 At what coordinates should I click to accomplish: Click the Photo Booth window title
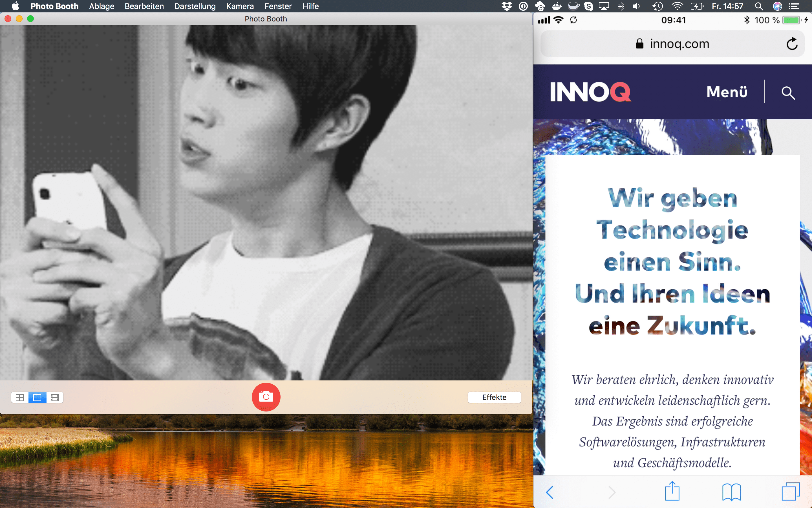(266, 19)
